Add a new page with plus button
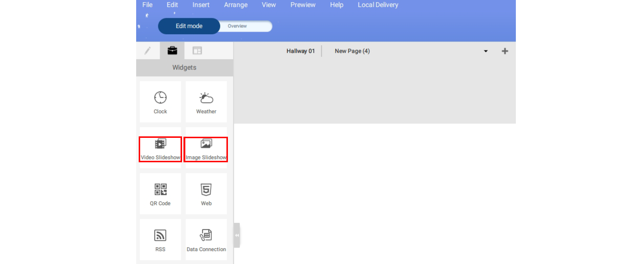644x264 pixels. [x=505, y=51]
